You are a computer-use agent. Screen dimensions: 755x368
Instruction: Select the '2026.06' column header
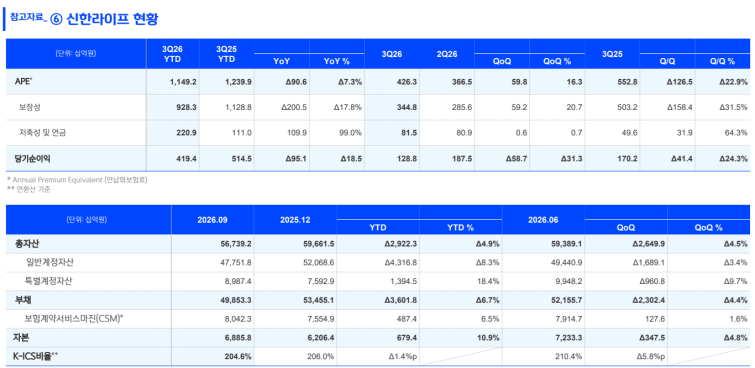point(543,220)
